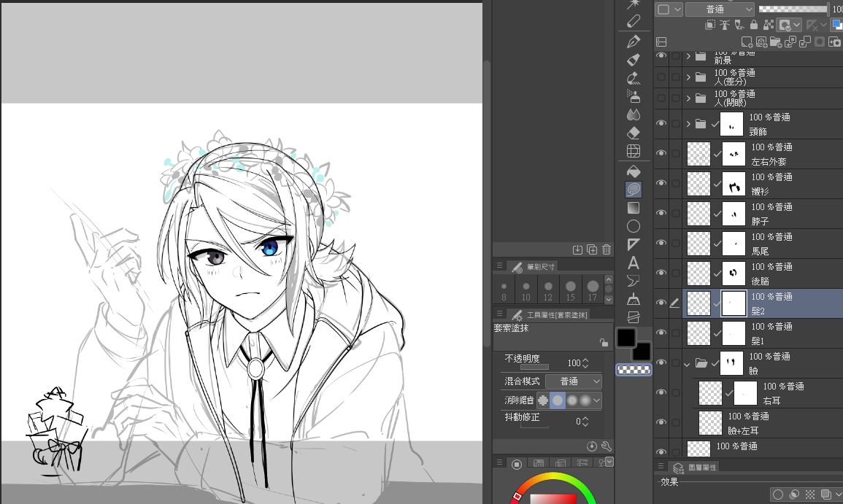
Task: Adjust the layer opacity slider
Action: [x=793, y=9]
